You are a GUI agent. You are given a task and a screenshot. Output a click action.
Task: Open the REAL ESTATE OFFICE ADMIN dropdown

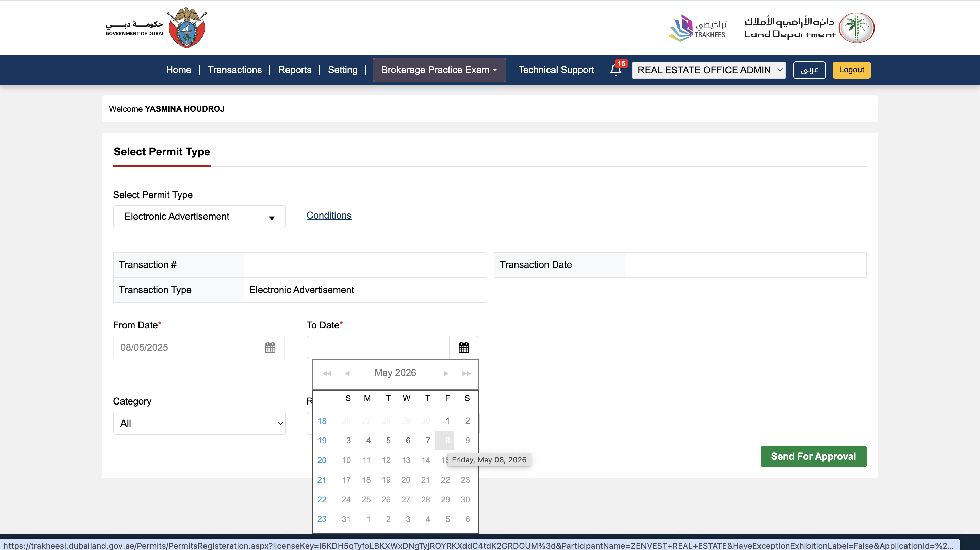(x=708, y=70)
